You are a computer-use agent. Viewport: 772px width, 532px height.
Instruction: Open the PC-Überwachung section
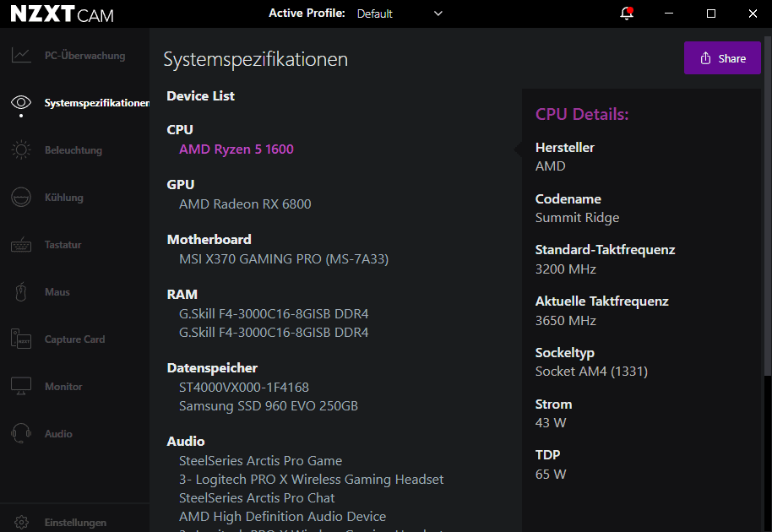point(84,56)
